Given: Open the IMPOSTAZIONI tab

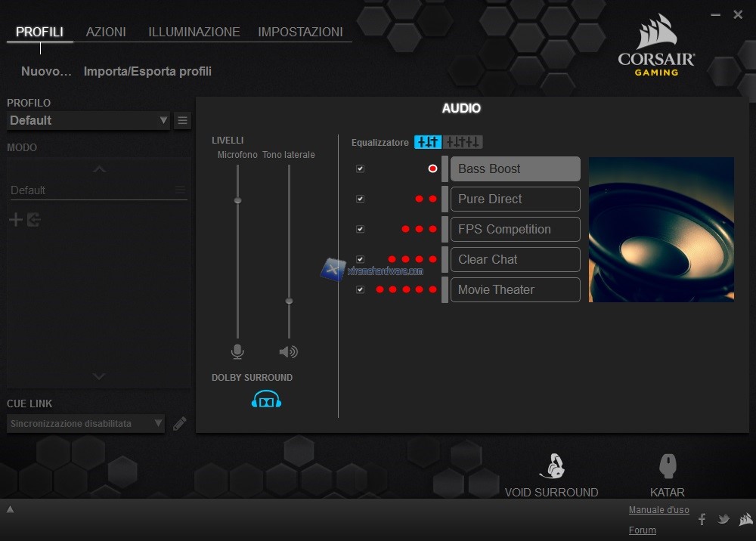Looking at the screenshot, I should (x=300, y=32).
